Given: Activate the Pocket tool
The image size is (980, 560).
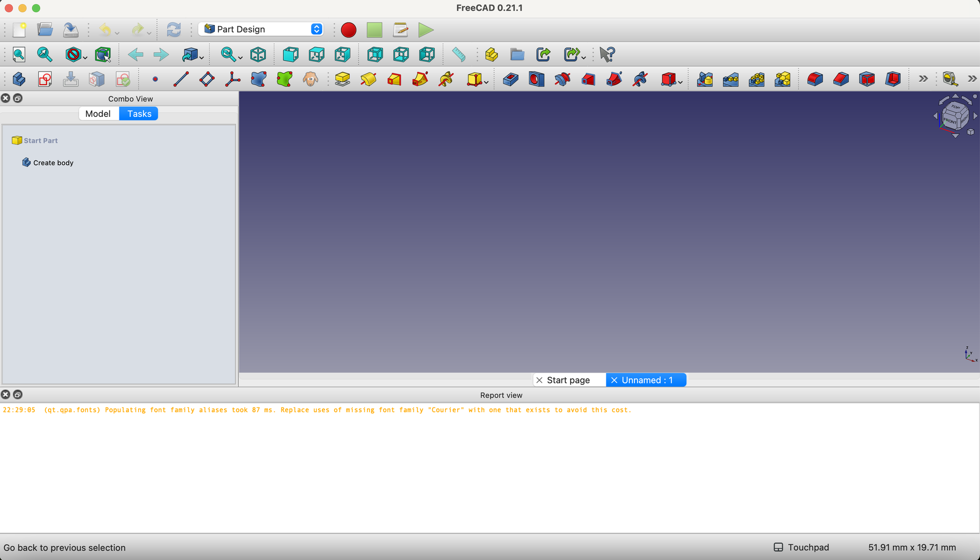Looking at the screenshot, I should pyautogui.click(x=510, y=79).
